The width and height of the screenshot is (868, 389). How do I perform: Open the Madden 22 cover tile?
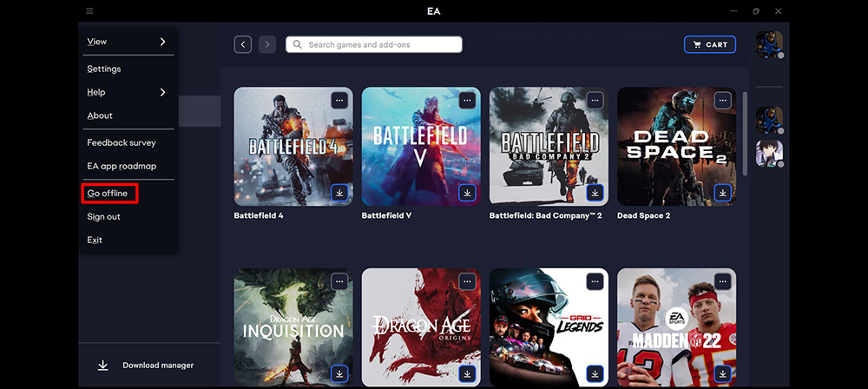coord(676,327)
